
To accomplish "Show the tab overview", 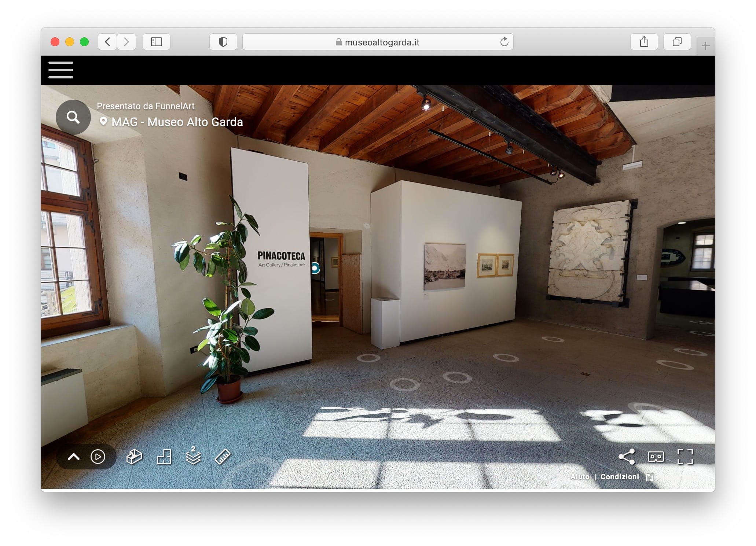I will [677, 42].
